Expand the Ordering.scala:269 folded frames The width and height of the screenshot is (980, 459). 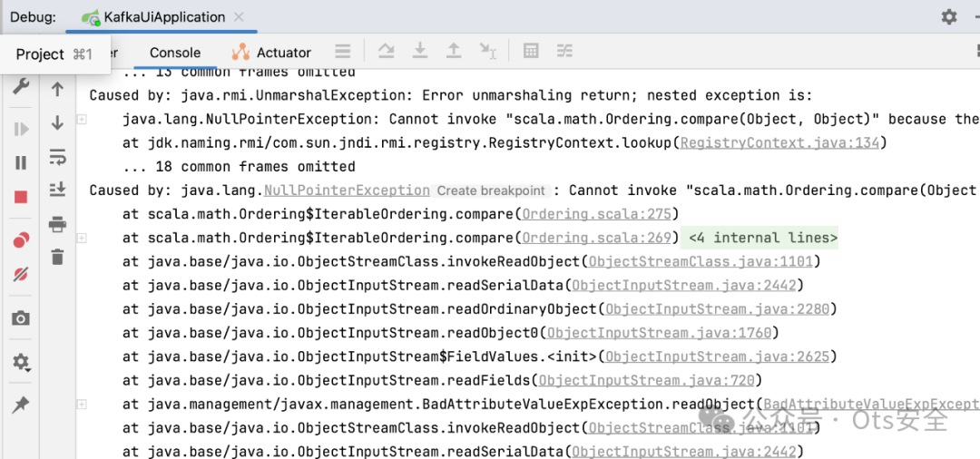point(82,238)
